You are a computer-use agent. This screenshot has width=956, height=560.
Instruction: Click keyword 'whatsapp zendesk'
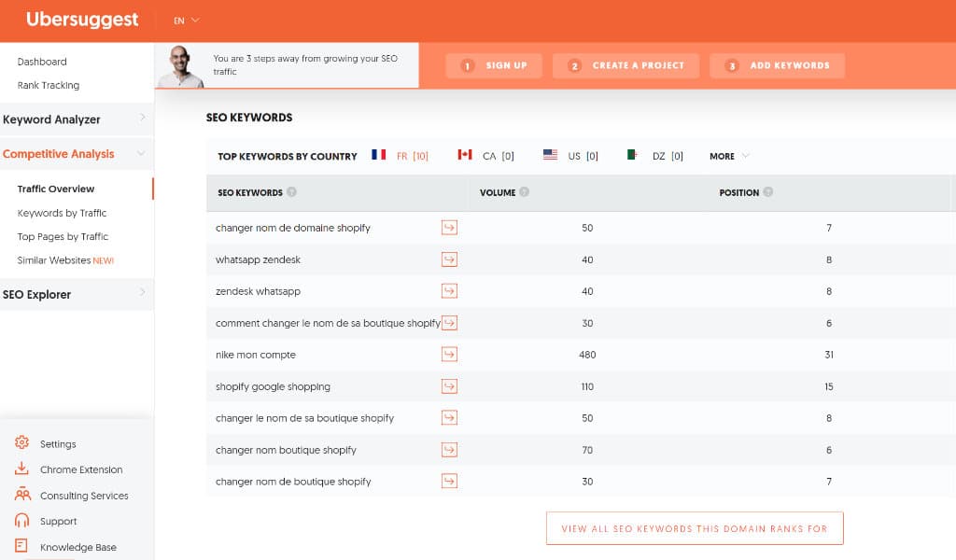click(258, 259)
